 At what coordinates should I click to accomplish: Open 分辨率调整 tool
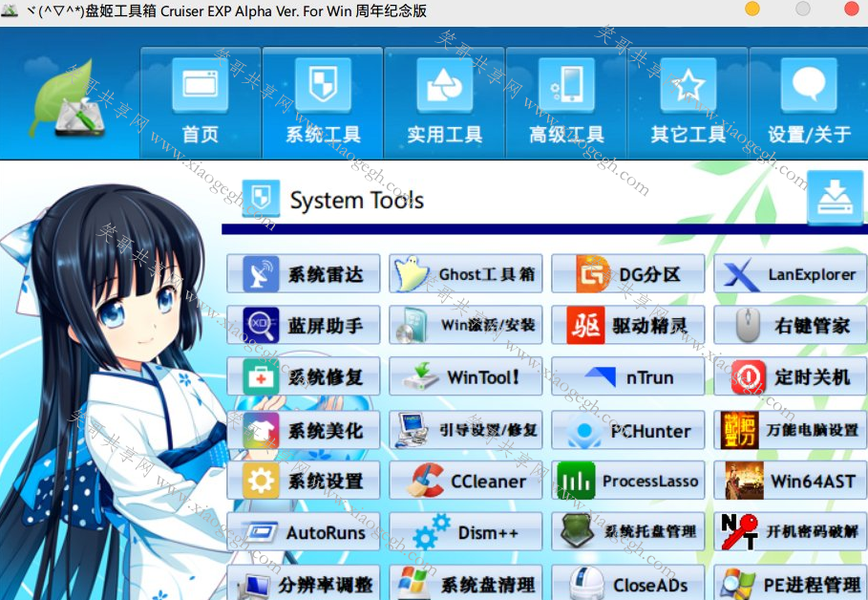(x=304, y=582)
